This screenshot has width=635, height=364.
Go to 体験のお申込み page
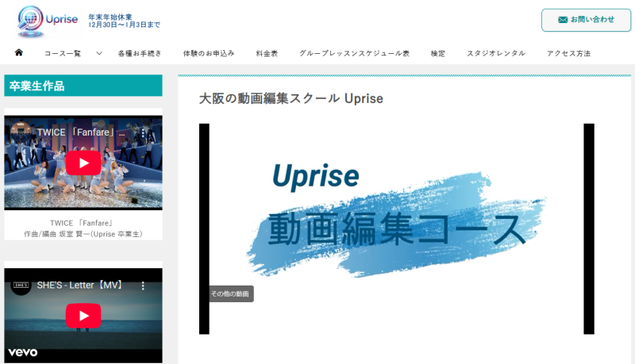[209, 53]
